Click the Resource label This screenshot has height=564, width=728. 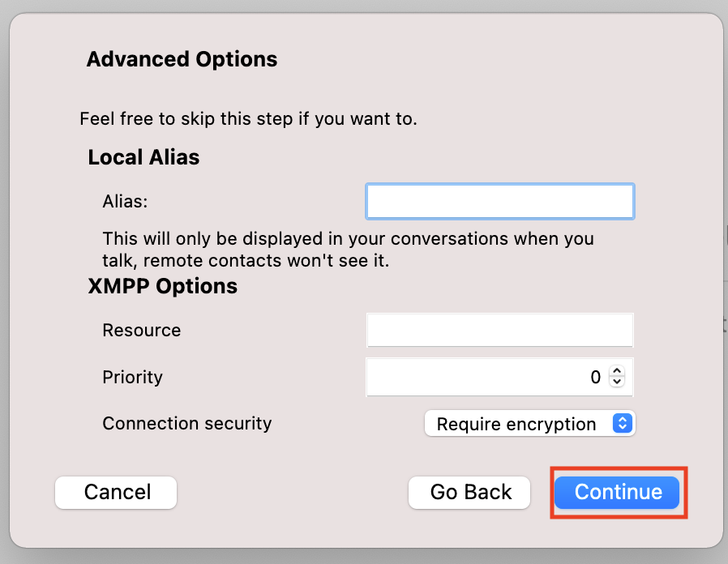142,331
